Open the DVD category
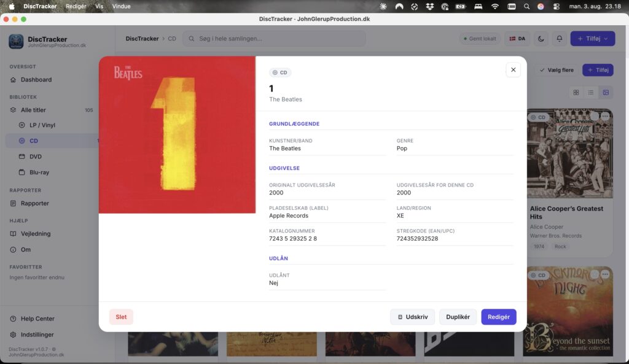This screenshot has height=364, width=629. [x=35, y=157]
